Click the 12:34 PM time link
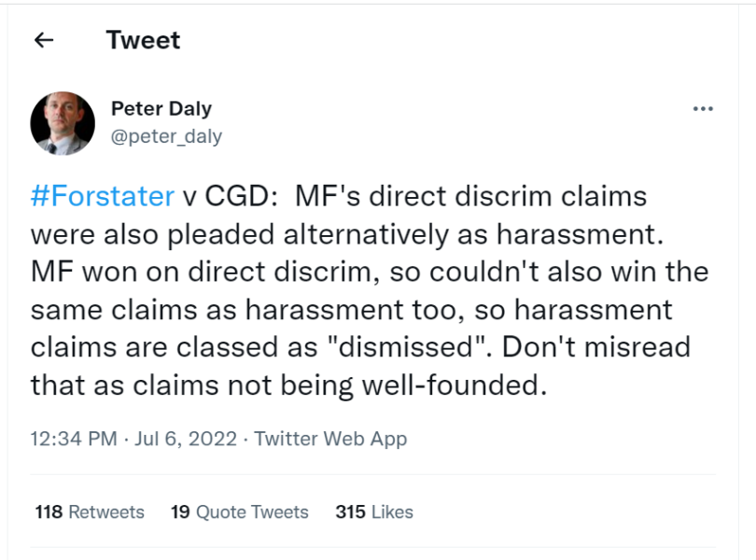The width and height of the screenshot is (756, 560). click(x=72, y=438)
